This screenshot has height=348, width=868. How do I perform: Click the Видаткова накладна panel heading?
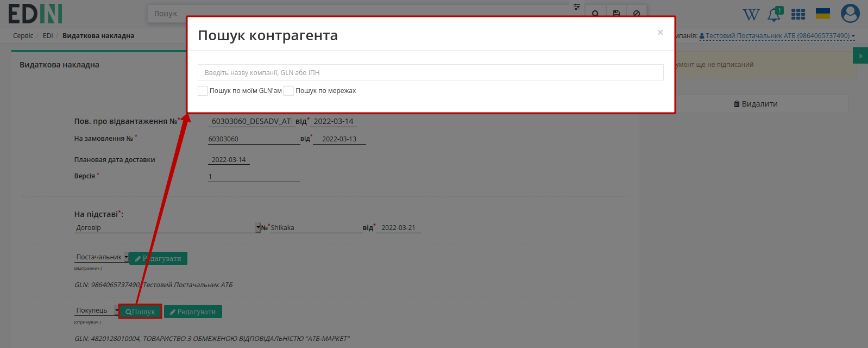(x=59, y=65)
